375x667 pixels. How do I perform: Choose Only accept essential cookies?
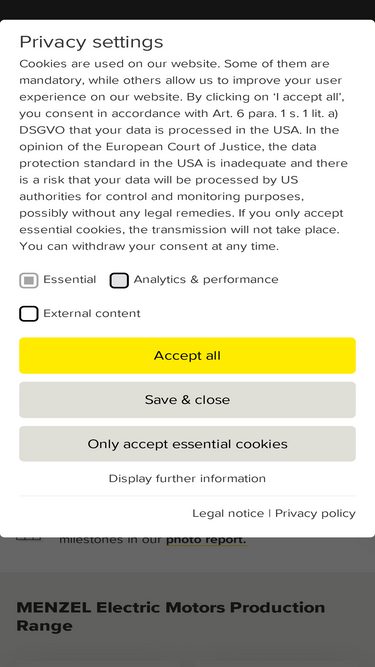pyautogui.click(x=188, y=444)
